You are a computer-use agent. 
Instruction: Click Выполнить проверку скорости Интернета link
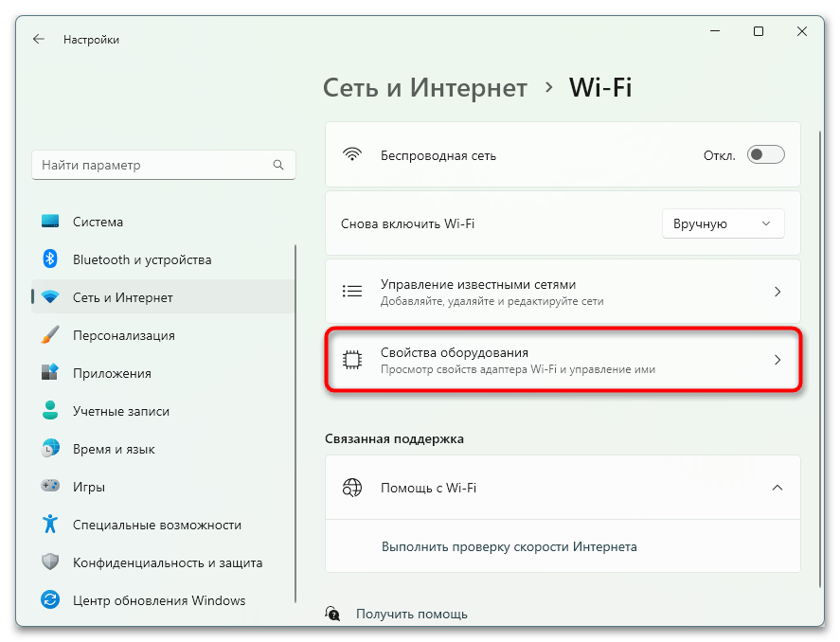tap(509, 546)
